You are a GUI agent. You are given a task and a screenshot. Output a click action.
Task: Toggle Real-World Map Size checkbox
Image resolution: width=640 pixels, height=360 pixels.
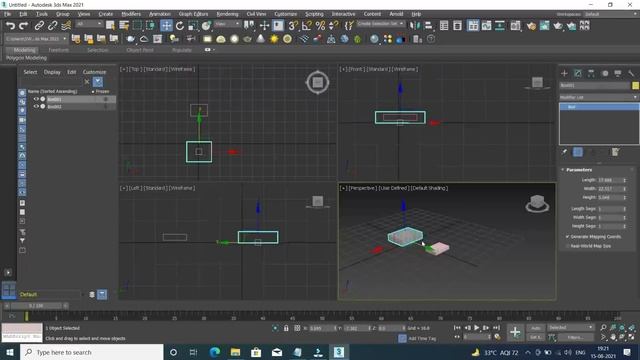[567, 246]
